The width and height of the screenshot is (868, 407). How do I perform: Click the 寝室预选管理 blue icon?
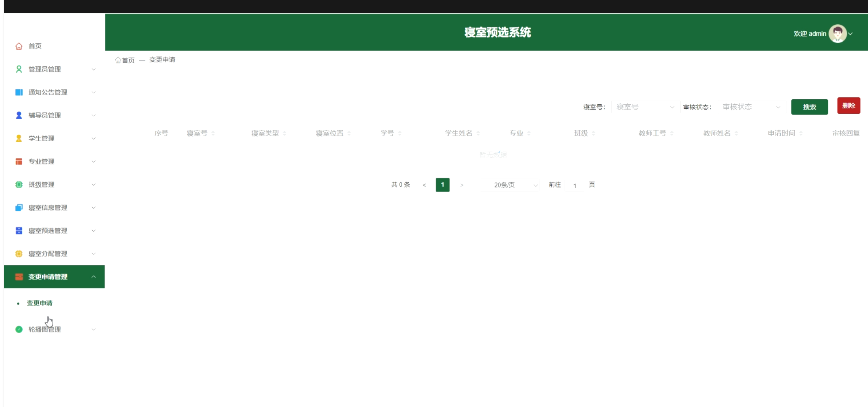coord(19,231)
